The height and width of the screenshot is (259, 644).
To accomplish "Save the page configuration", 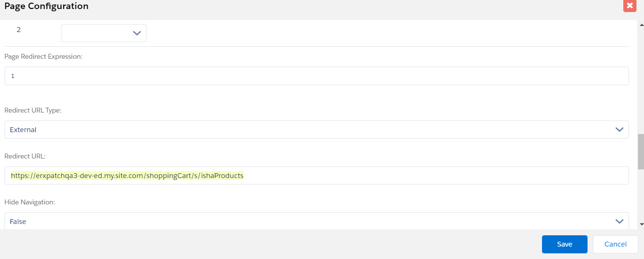I will point(564,244).
